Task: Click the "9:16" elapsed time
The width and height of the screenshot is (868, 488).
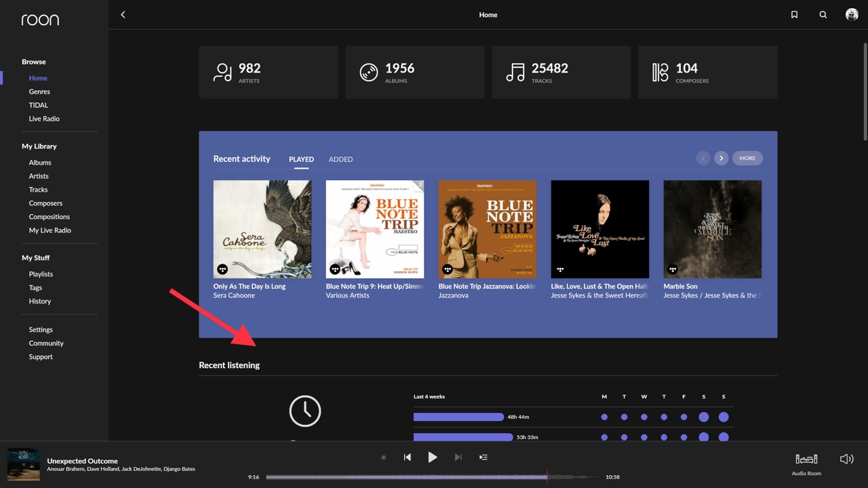Action: point(254,477)
